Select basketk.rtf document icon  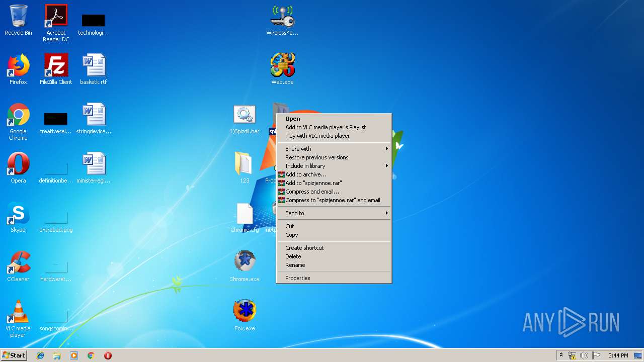tap(94, 69)
